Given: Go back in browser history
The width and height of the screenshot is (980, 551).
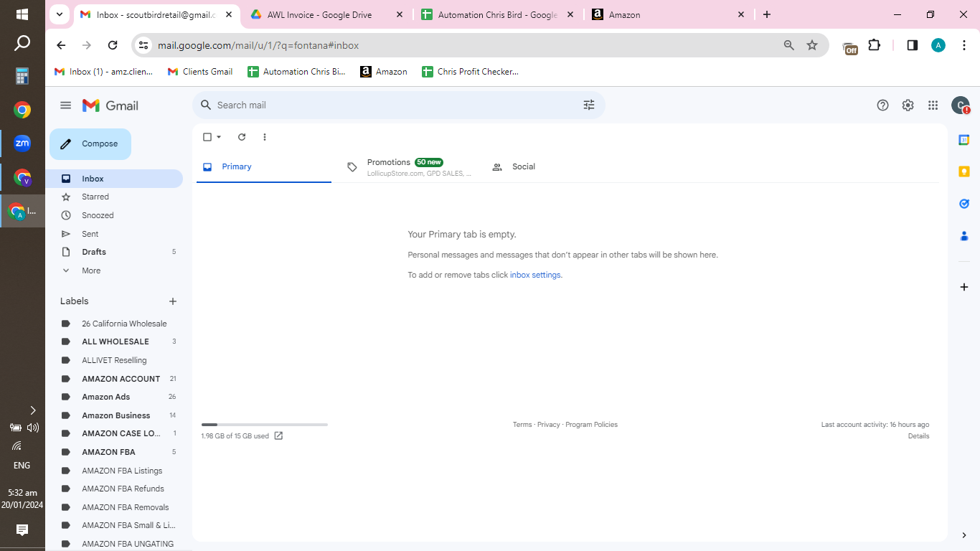Looking at the screenshot, I should click(61, 45).
